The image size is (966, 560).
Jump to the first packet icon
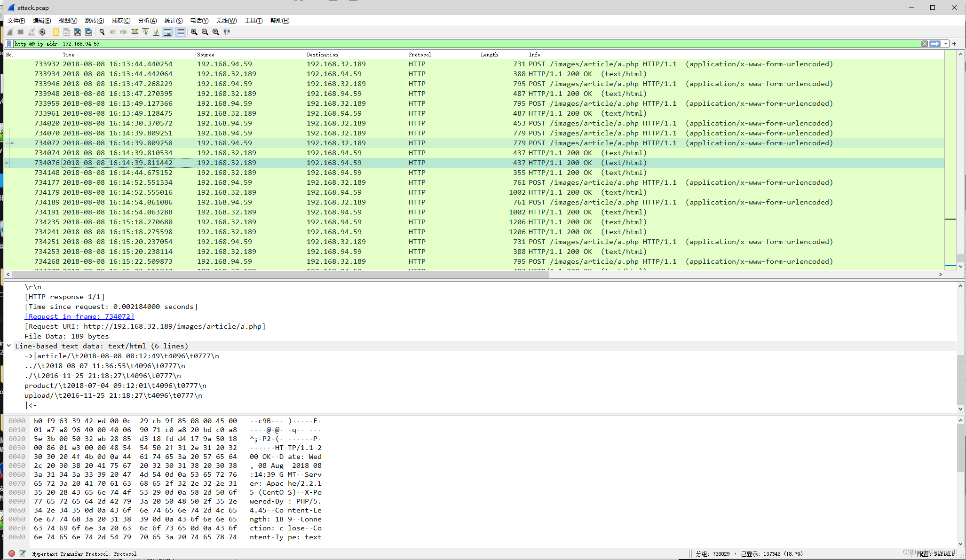coord(145,32)
